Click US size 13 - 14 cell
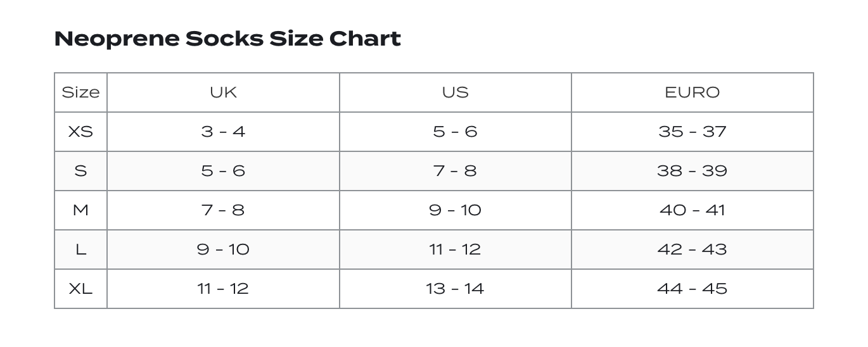The width and height of the screenshot is (868, 347). 455,289
